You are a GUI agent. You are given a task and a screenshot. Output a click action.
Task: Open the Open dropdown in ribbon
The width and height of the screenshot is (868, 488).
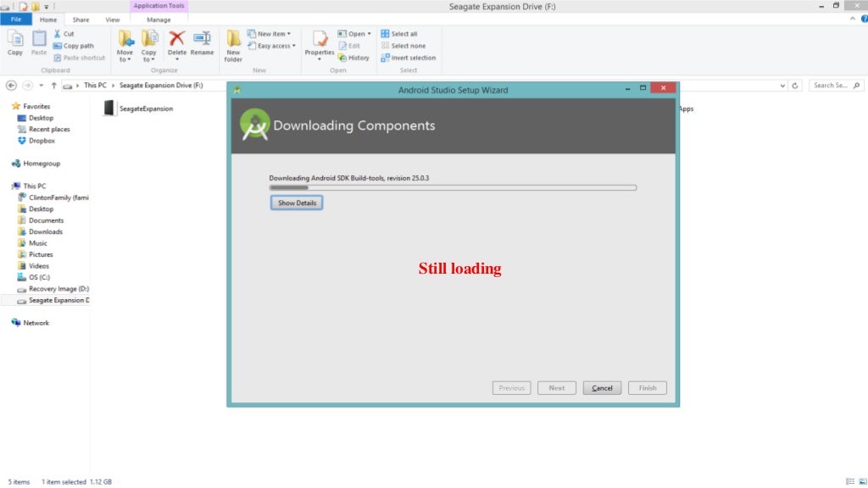coord(354,34)
